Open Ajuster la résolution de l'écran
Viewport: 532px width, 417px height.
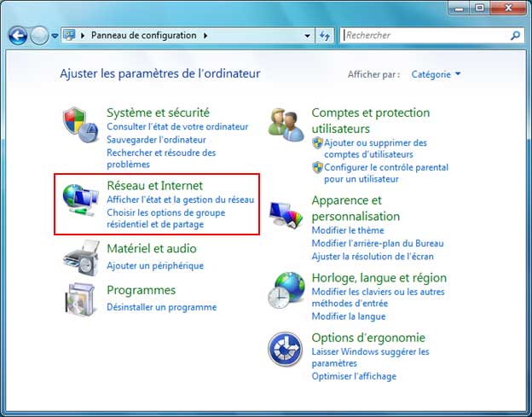tap(373, 256)
